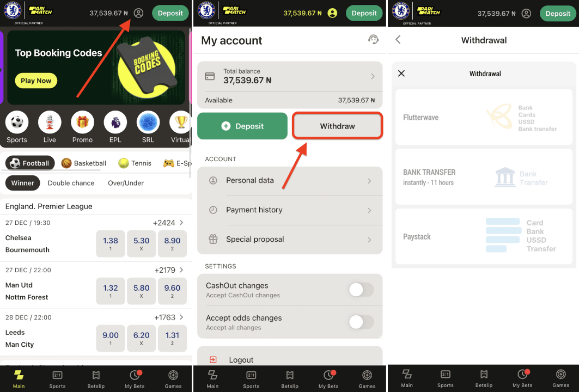
Task: Choose Flutterwave withdrawal method
Action: [484, 118]
